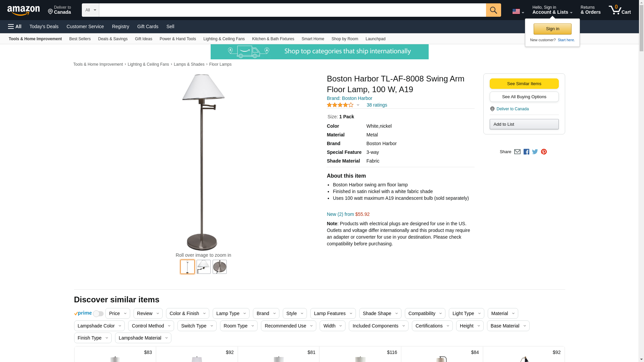Open the 38 ratings link
This screenshot has width=644, height=362.
click(377, 105)
